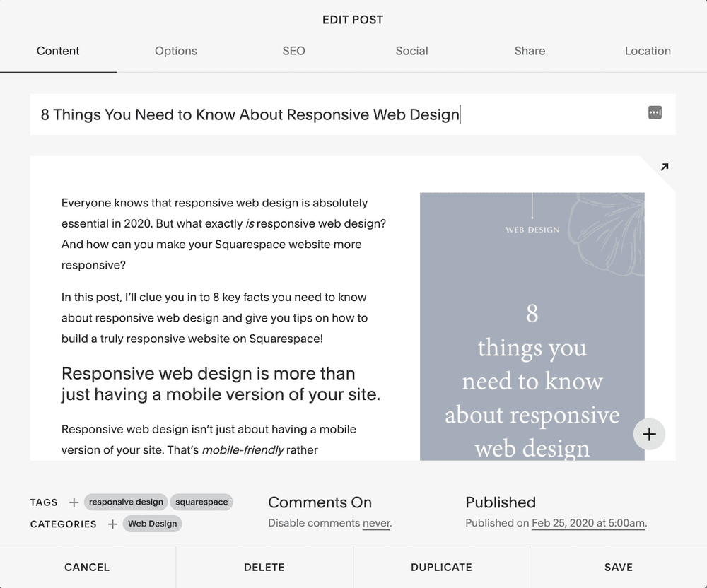Select the Social tab

tap(411, 51)
